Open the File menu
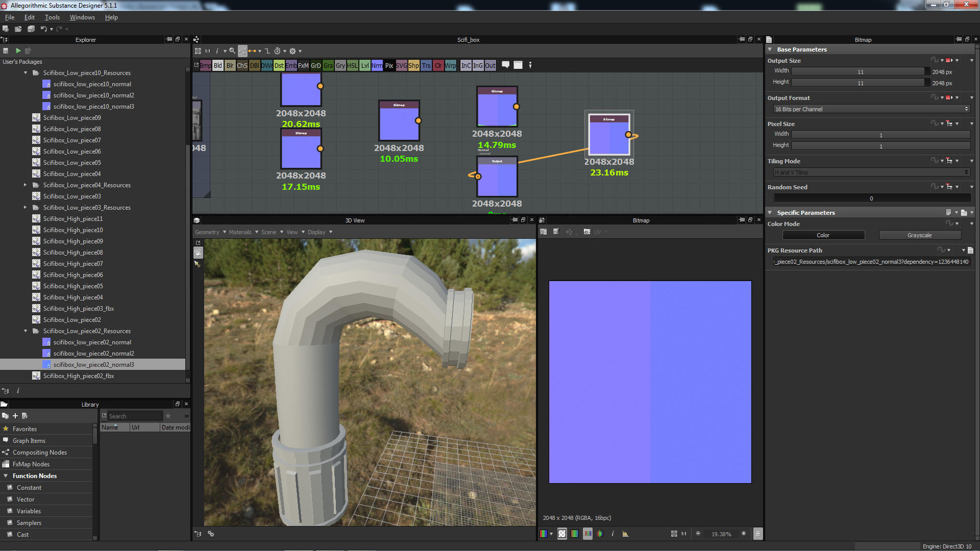The image size is (980, 551). 10,17
